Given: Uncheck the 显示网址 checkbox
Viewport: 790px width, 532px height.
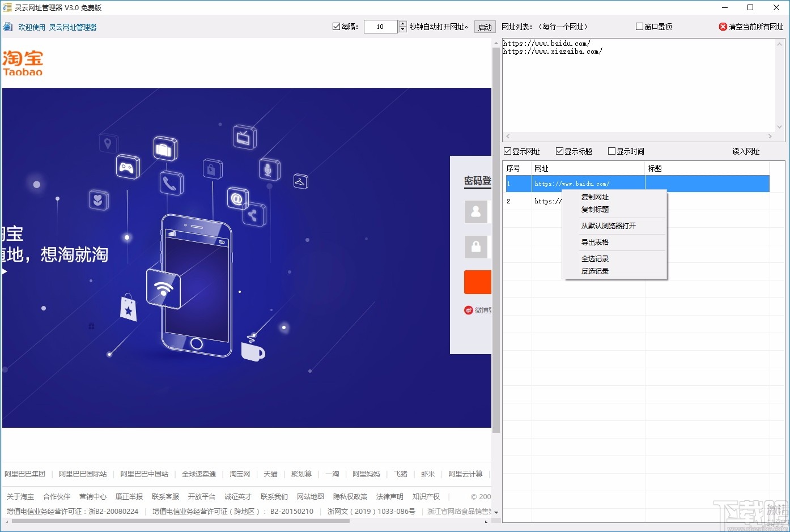Looking at the screenshot, I should [x=508, y=151].
